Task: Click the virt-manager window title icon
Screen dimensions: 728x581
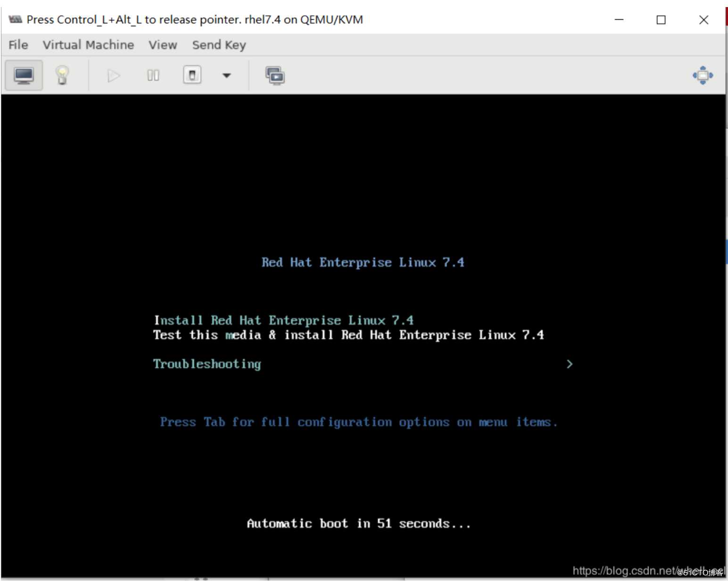Action: tap(16, 19)
